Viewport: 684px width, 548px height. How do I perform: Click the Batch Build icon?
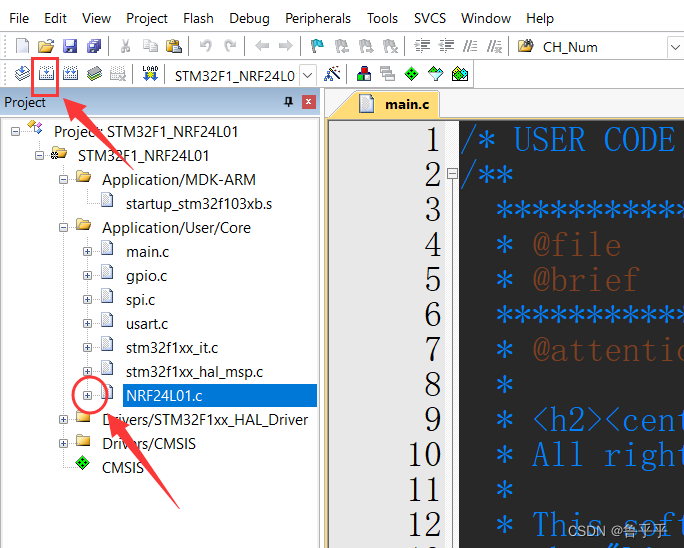tap(94, 74)
